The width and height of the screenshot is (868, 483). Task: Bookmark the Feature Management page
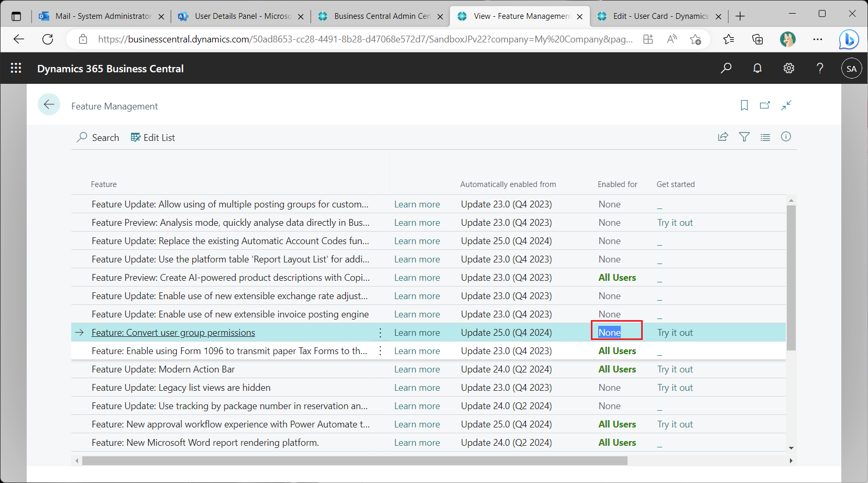click(x=744, y=105)
